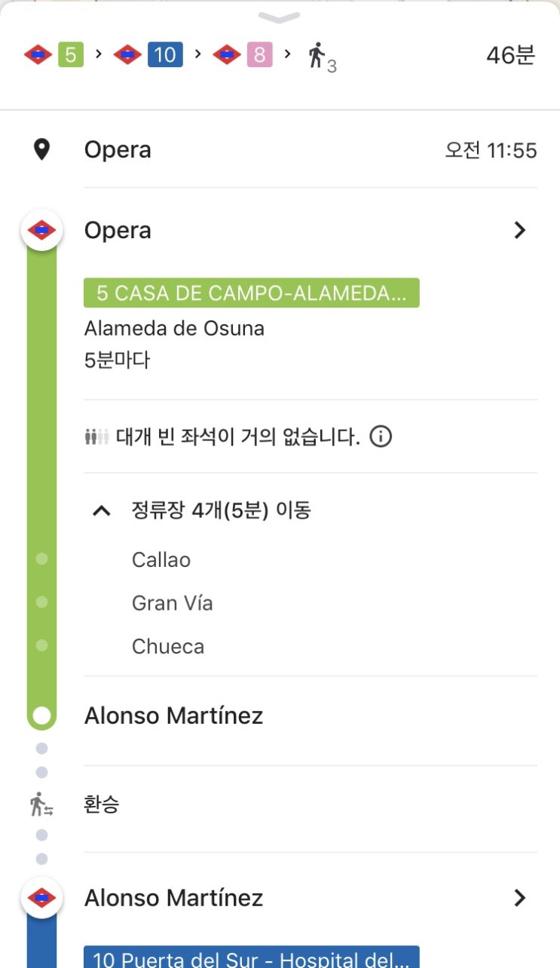
Task: Tap the transfer walking icon
Action: 41,805
